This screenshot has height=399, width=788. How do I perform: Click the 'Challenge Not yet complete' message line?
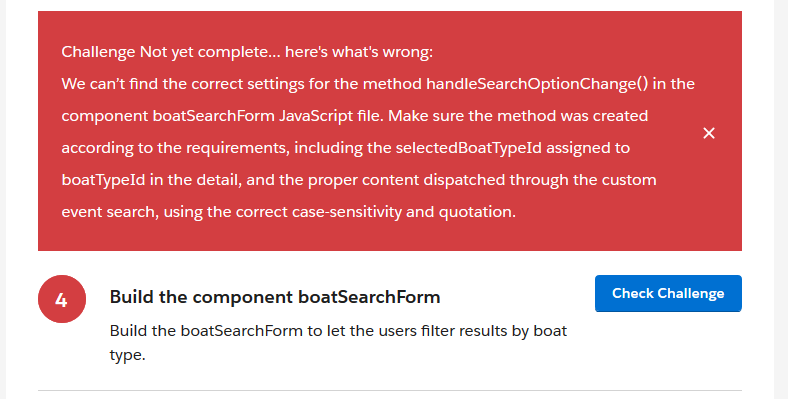[247, 52]
